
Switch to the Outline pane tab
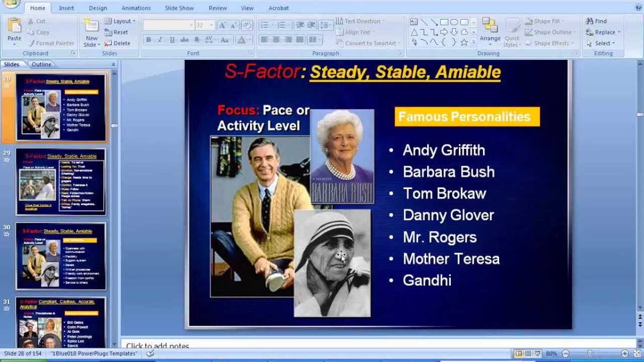coord(41,64)
